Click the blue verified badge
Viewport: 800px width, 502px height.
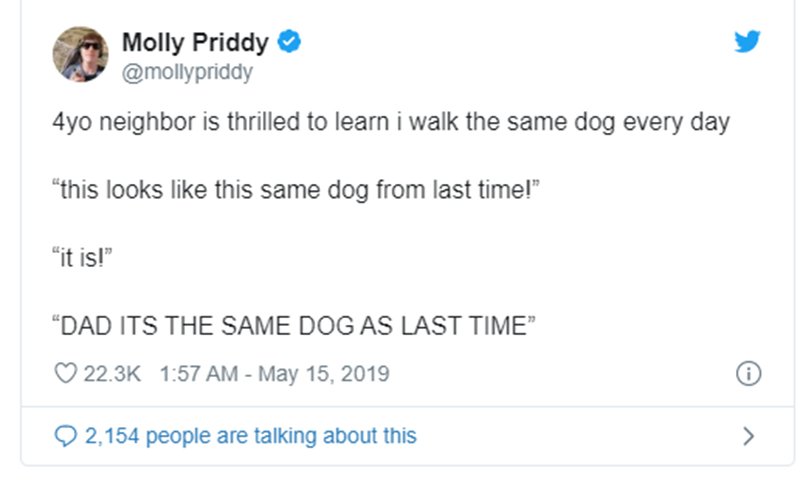tap(289, 41)
